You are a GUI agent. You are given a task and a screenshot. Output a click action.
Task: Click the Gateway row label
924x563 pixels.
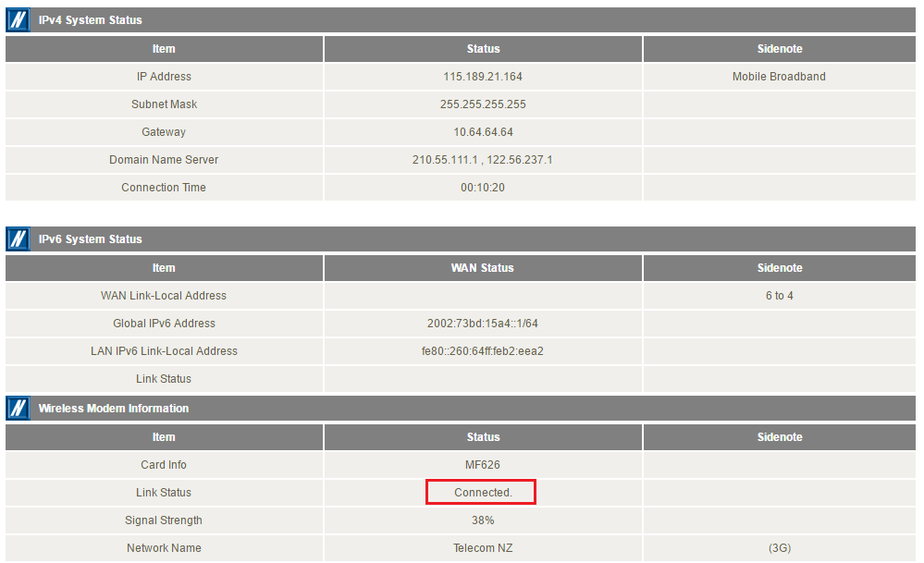coord(164,132)
